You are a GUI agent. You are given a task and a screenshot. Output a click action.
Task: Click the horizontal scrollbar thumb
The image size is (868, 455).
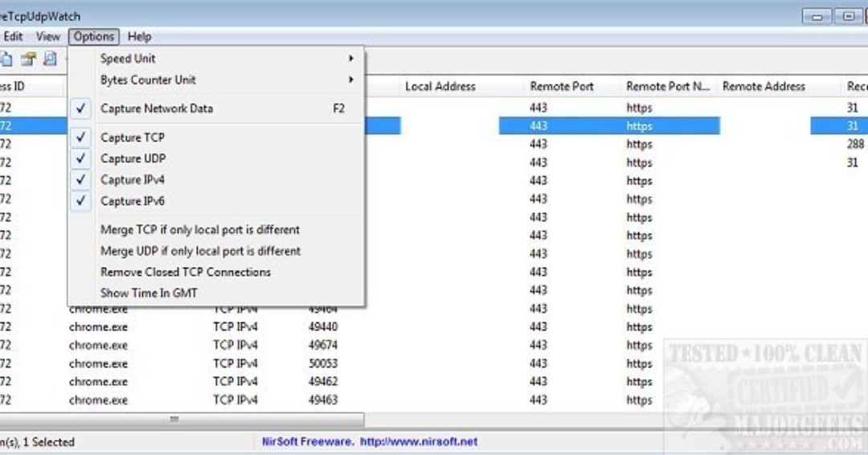pos(181,420)
